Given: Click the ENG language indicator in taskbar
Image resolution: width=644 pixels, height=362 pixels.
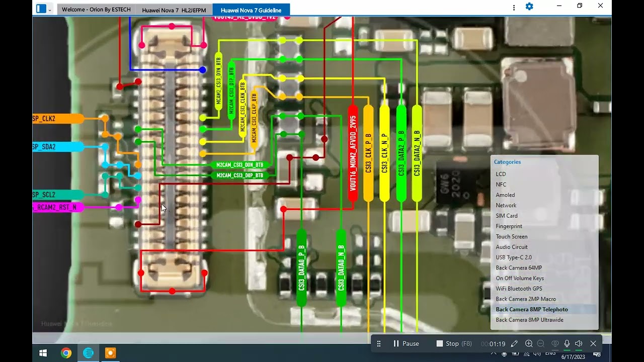Looking at the screenshot, I should 550,353.
